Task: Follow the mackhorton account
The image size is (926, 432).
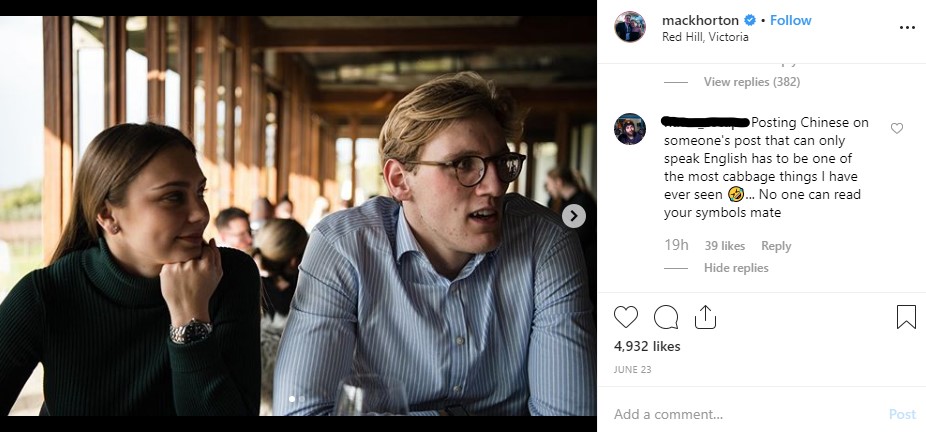Action: click(791, 20)
